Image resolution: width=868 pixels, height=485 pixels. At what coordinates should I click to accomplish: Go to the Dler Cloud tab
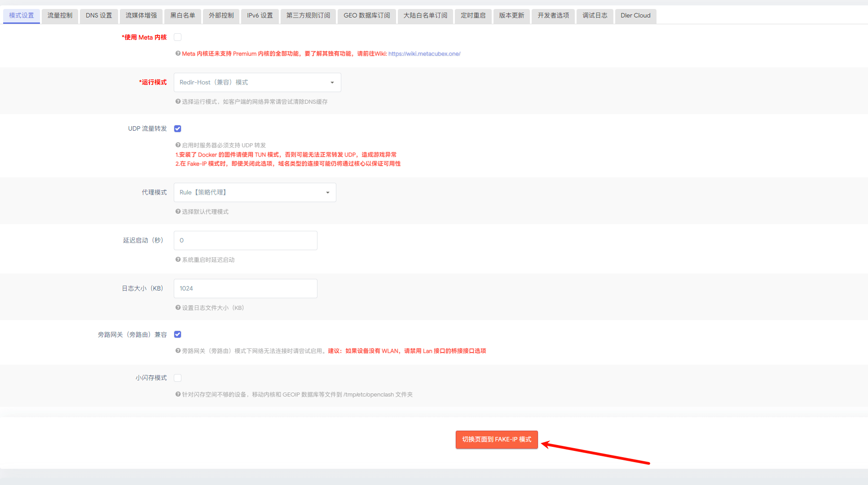pos(635,16)
